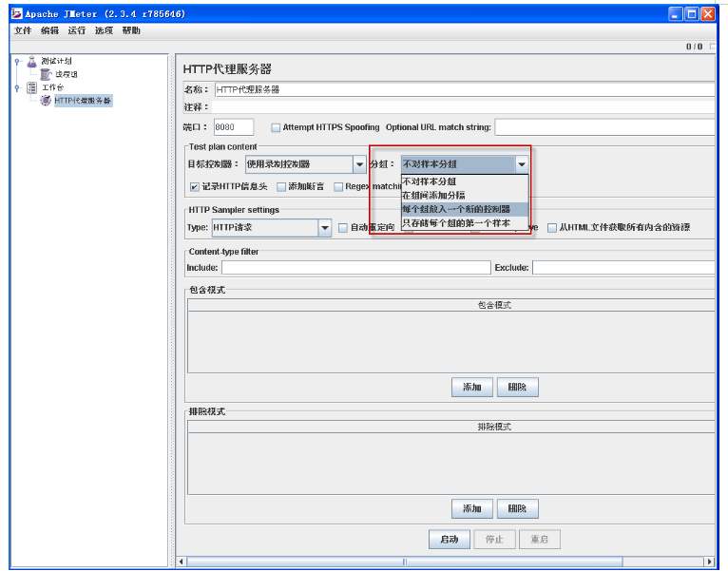Select the HTTP代理服务器 tree node label
The image size is (728, 571).
click(x=83, y=101)
